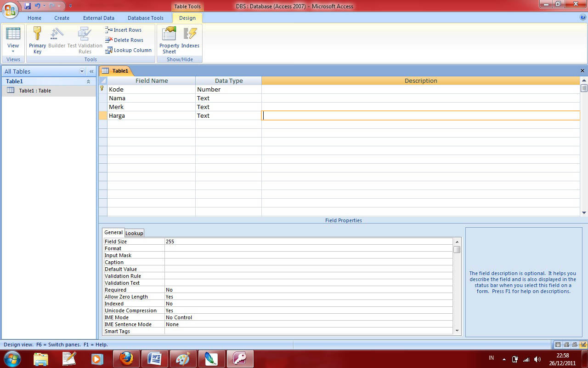Go to the External Data tab
The image size is (588, 368).
click(99, 18)
